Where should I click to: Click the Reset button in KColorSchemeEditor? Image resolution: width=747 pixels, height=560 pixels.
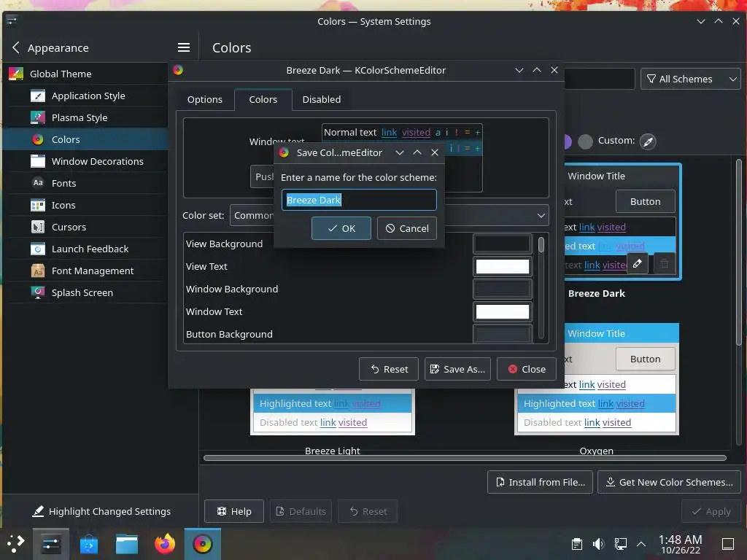point(389,369)
